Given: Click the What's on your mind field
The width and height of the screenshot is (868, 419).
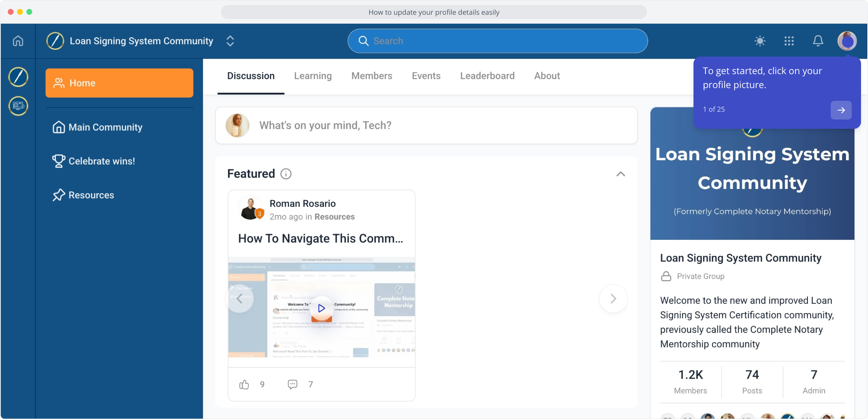Looking at the screenshot, I should 426,125.
